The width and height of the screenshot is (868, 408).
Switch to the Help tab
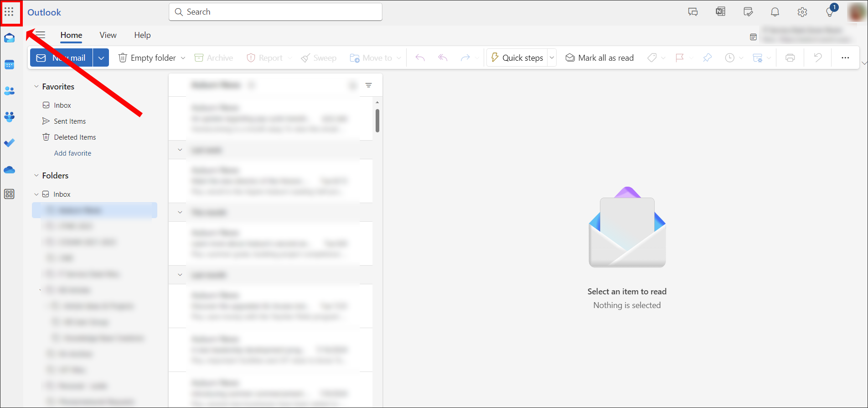[x=142, y=35]
